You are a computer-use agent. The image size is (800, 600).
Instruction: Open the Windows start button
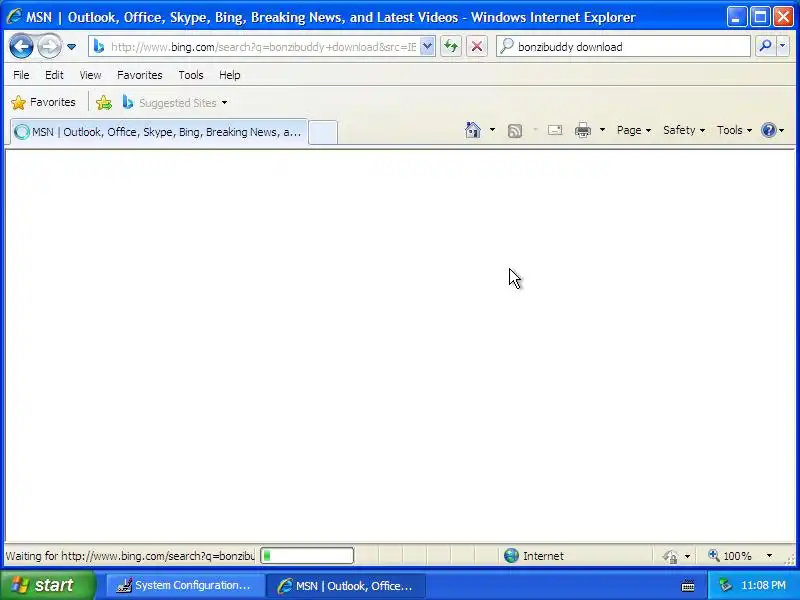[47, 585]
